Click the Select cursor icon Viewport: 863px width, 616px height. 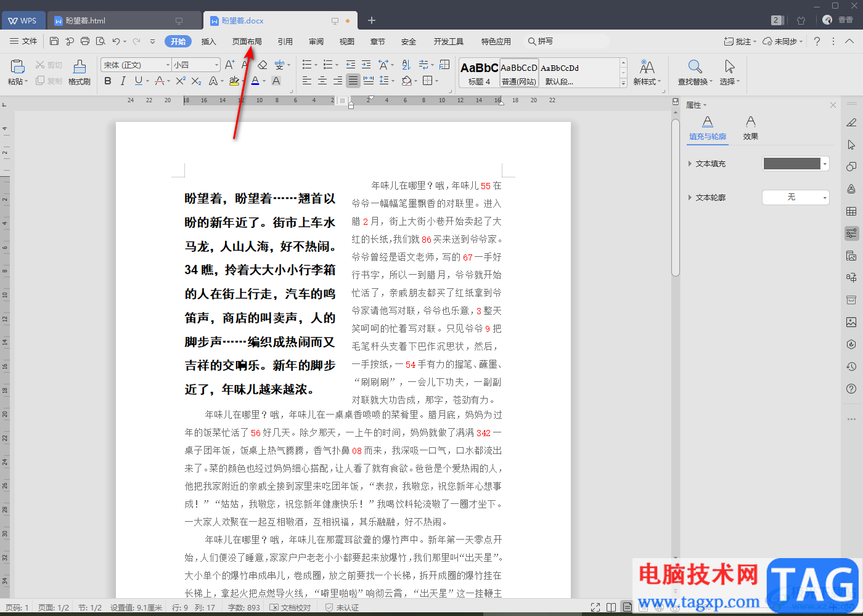point(730,67)
